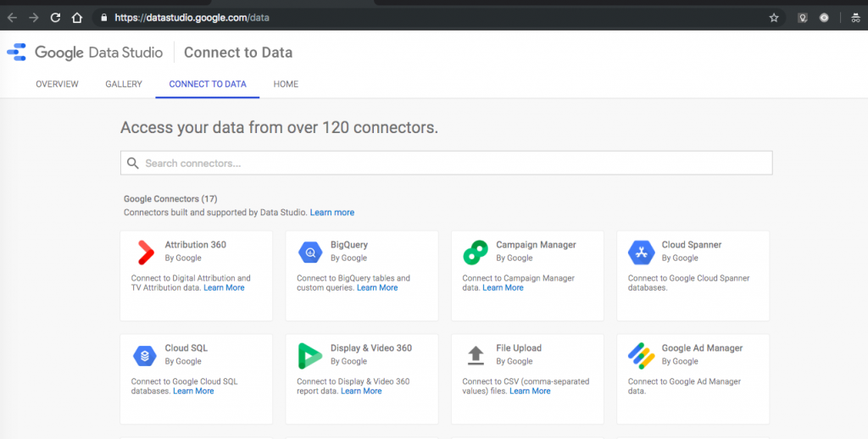Go to the Home tab

click(x=286, y=84)
